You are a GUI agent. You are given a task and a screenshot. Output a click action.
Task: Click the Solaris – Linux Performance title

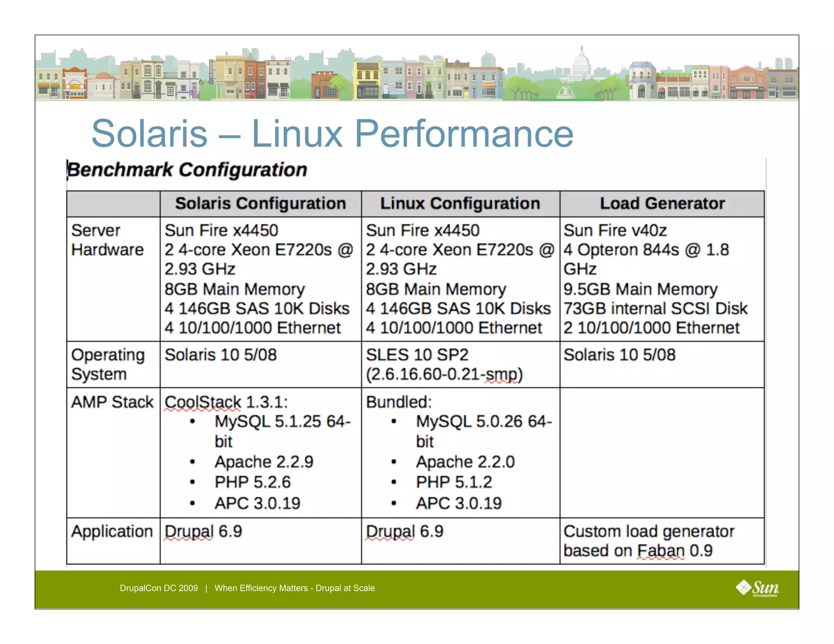point(332,134)
